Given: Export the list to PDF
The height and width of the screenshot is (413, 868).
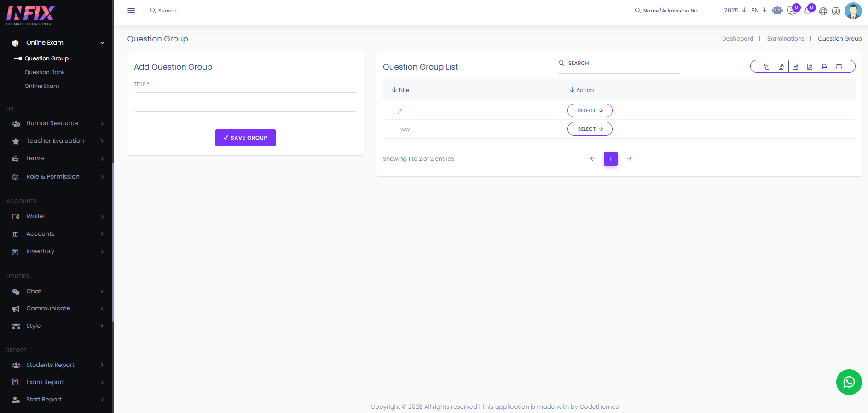Looking at the screenshot, I should pyautogui.click(x=810, y=67).
